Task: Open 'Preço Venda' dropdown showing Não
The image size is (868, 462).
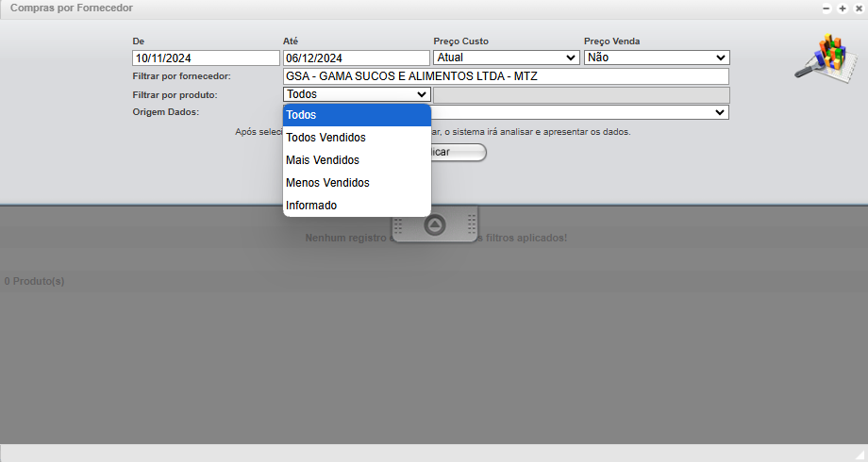Action: click(657, 58)
